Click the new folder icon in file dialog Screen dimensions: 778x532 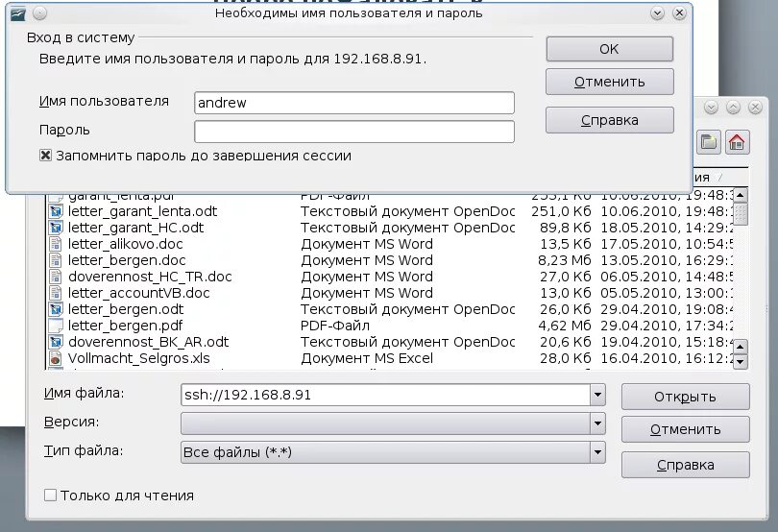pyautogui.click(x=708, y=143)
